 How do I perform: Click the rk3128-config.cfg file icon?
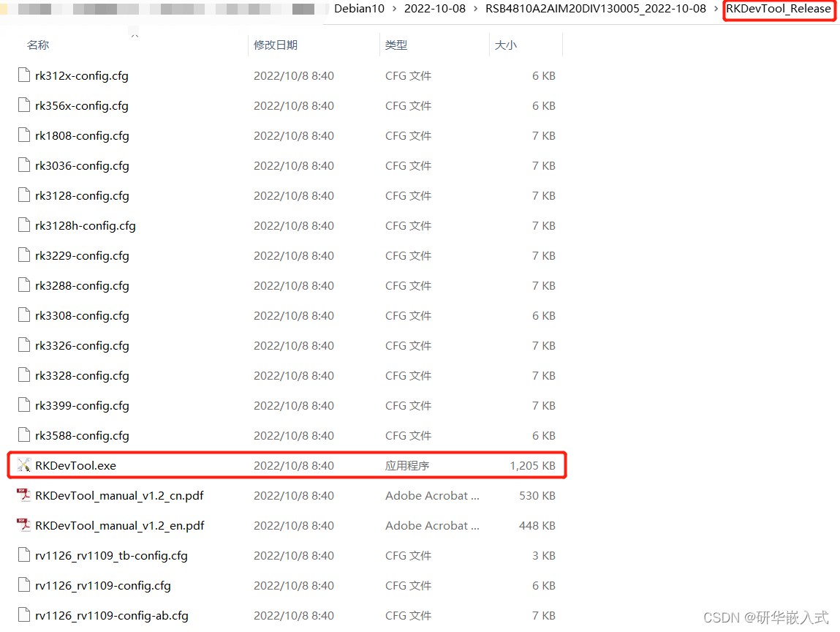23,195
